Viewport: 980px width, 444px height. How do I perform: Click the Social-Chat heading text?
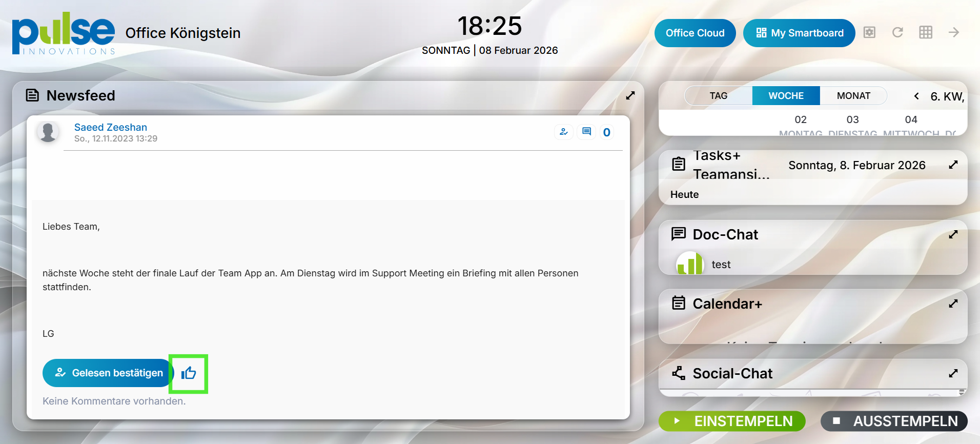(733, 373)
